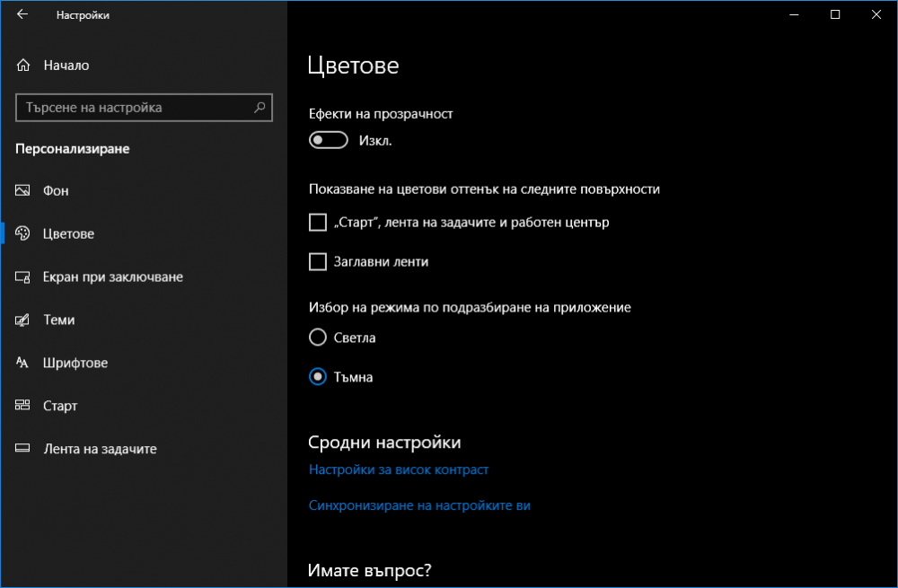Open Синхронизиране на настройките ви link
Screen dimensions: 898x588
click(x=419, y=505)
